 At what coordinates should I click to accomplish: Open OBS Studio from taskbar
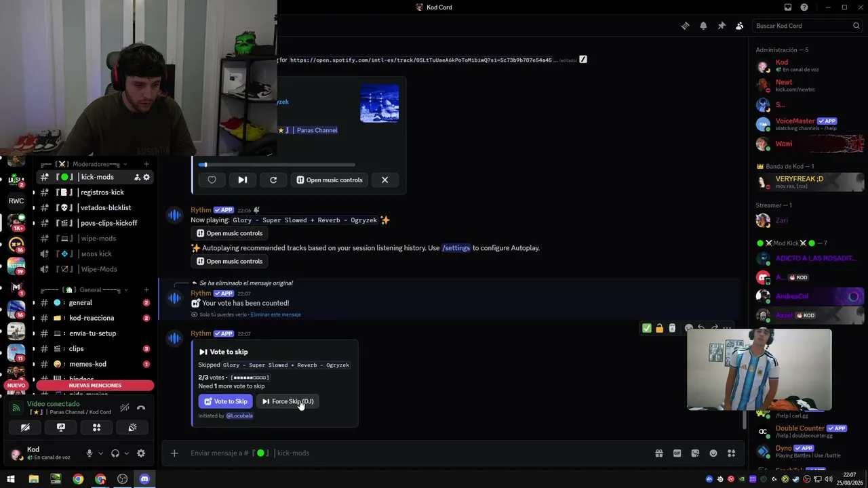coord(122,479)
